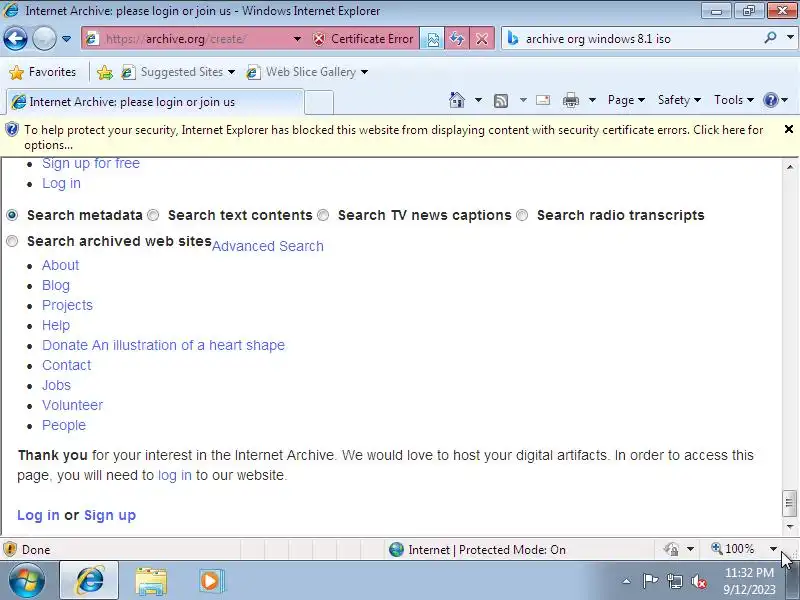Click Internet Protected Mode zone indicator
The image size is (800, 600).
point(477,549)
